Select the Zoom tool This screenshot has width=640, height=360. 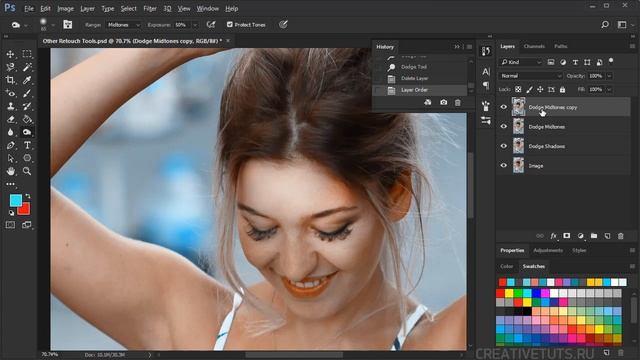click(x=27, y=171)
